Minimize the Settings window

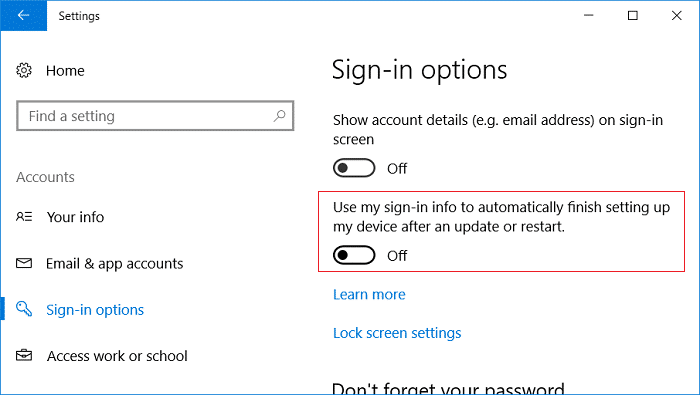[589, 16]
